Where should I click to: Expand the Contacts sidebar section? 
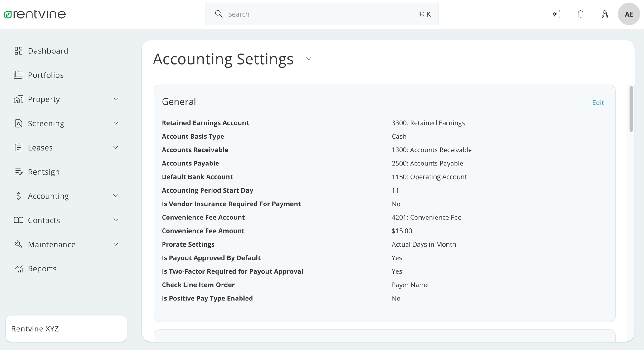coord(116,220)
